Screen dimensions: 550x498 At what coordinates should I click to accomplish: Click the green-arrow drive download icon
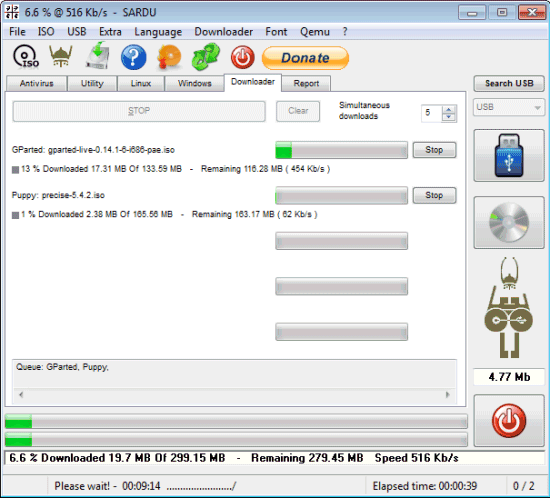coord(98,55)
